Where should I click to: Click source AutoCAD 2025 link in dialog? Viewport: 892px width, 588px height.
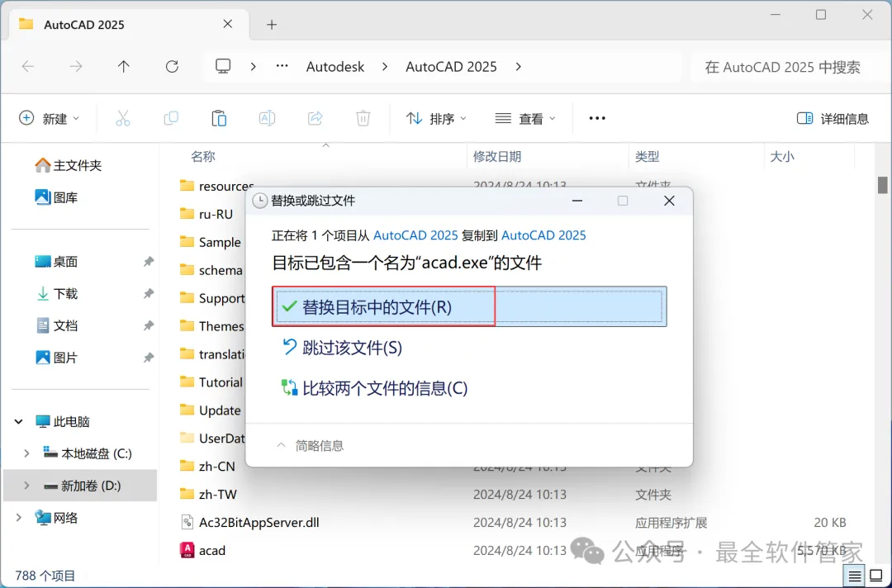point(415,235)
